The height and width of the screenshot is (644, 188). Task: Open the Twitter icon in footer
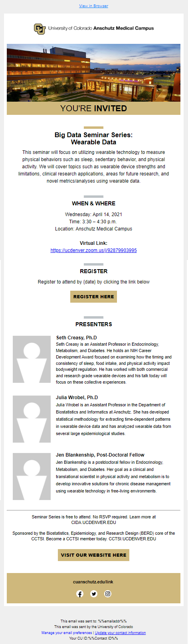point(94,594)
